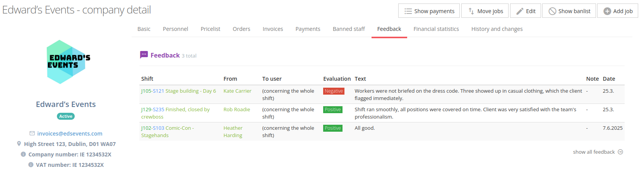The width and height of the screenshot is (644, 185).
Task: Click the arrow icon beside show all feedback
Action: coord(620,152)
